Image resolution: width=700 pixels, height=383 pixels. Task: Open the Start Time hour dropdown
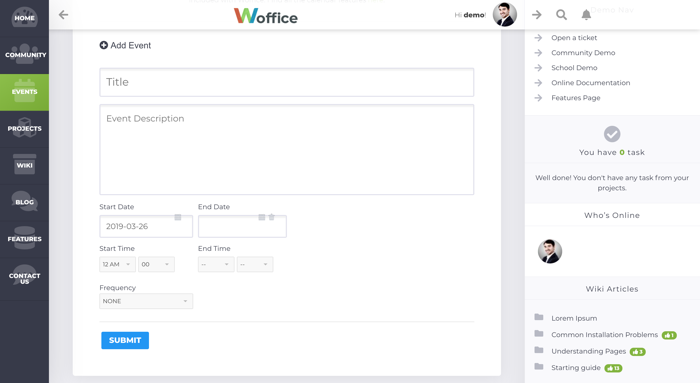click(117, 264)
